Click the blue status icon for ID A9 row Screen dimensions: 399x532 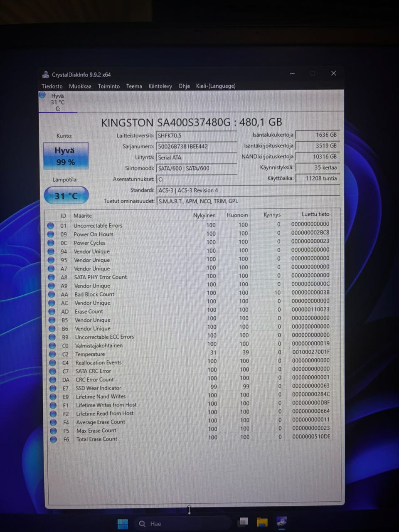click(52, 286)
